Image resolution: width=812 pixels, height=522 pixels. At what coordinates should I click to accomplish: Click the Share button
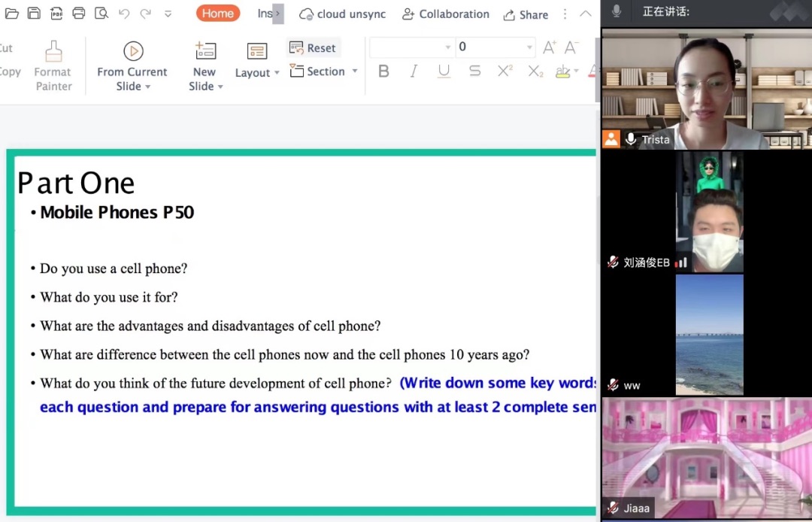[x=526, y=14]
